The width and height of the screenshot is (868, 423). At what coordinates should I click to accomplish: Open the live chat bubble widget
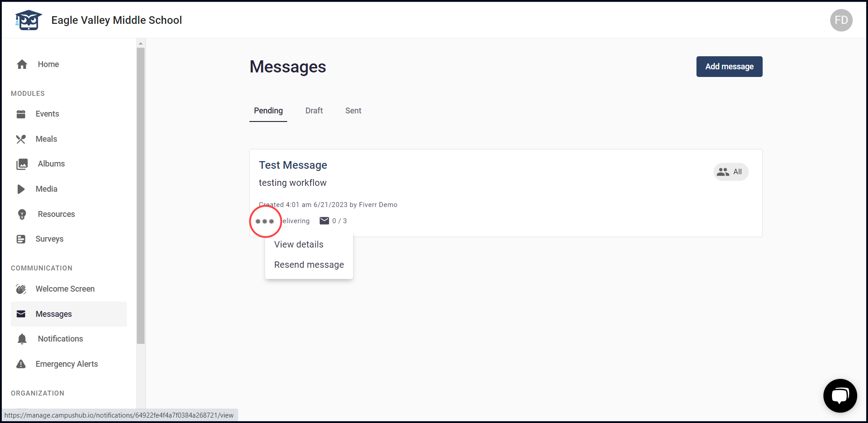click(840, 396)
